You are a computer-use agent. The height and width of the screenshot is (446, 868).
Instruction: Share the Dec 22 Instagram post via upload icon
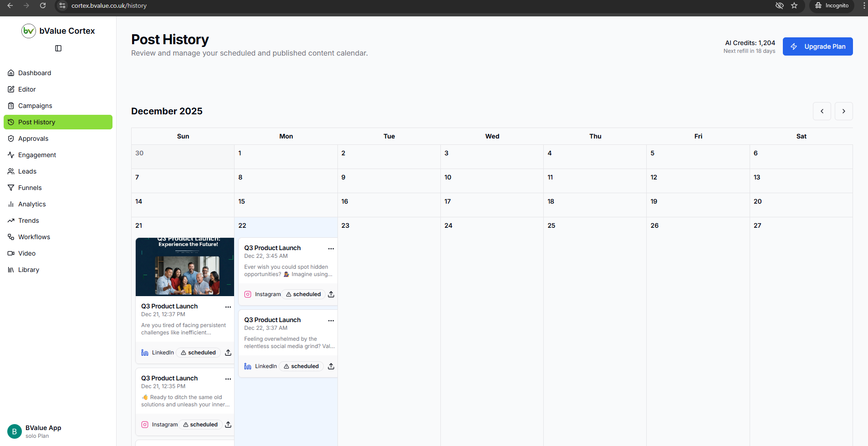[331, 294]
